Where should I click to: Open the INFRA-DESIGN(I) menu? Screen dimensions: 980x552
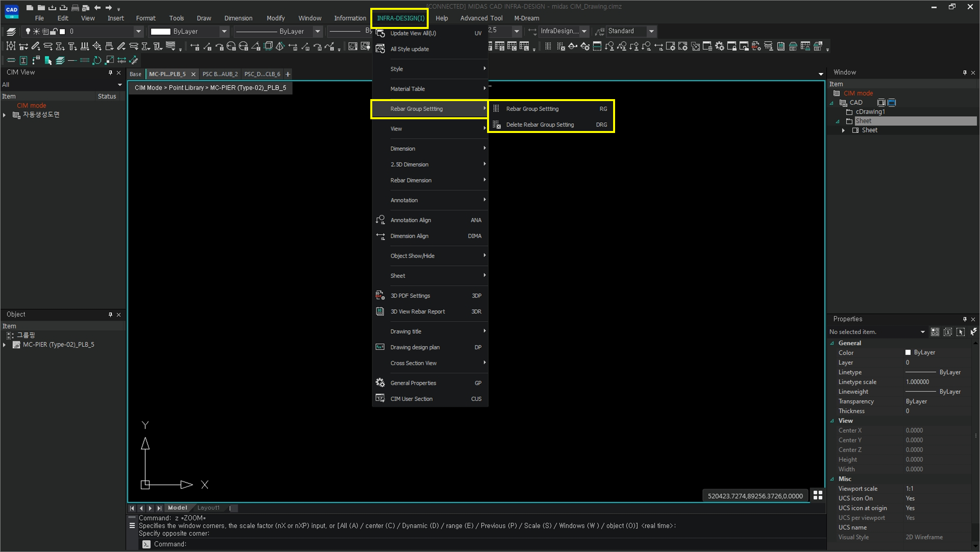pyautogui.click(x=400, y=18)
